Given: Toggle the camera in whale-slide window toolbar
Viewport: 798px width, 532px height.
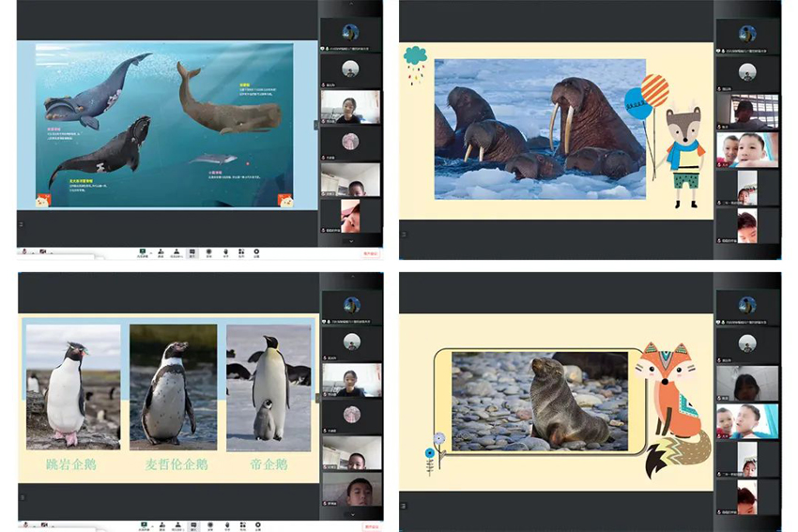Looking at the screenshot, I should point(41,251).
